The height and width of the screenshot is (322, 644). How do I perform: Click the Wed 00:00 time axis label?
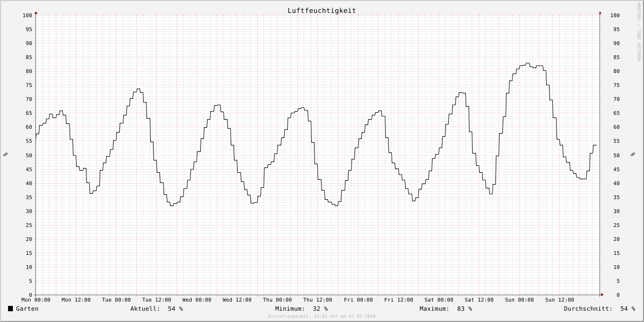(x=197, y=300)
